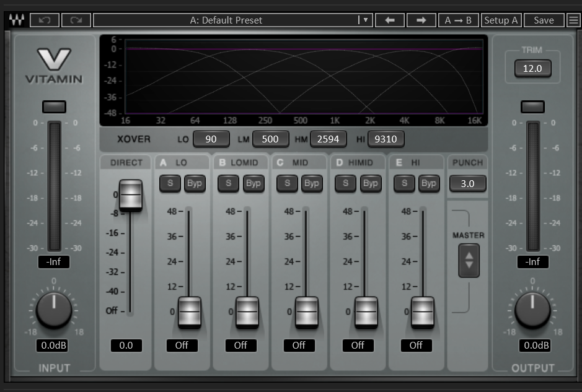582x392 pixels.
Task: Click the Output gain 0.0dB value box
Action: click(x=536, y=346)
